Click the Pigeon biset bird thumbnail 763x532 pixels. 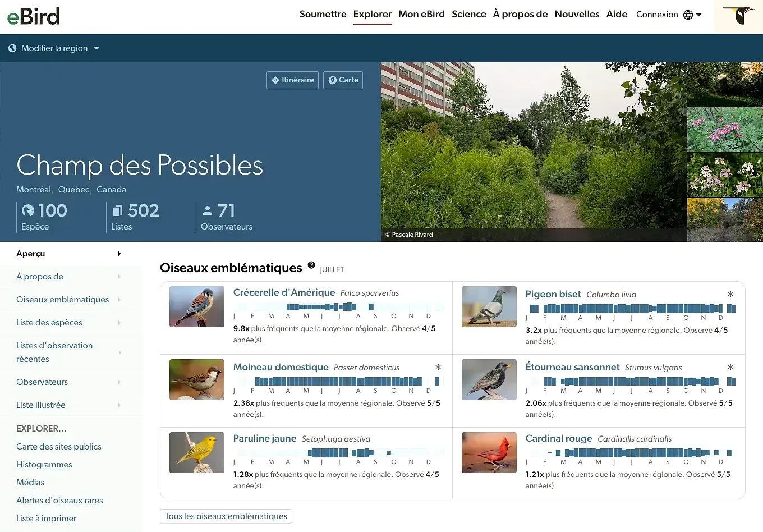(489, 307)
